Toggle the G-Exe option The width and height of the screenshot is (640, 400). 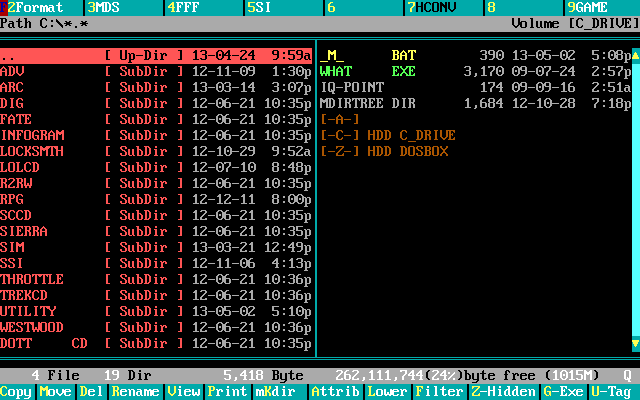(x=563, y=392)
